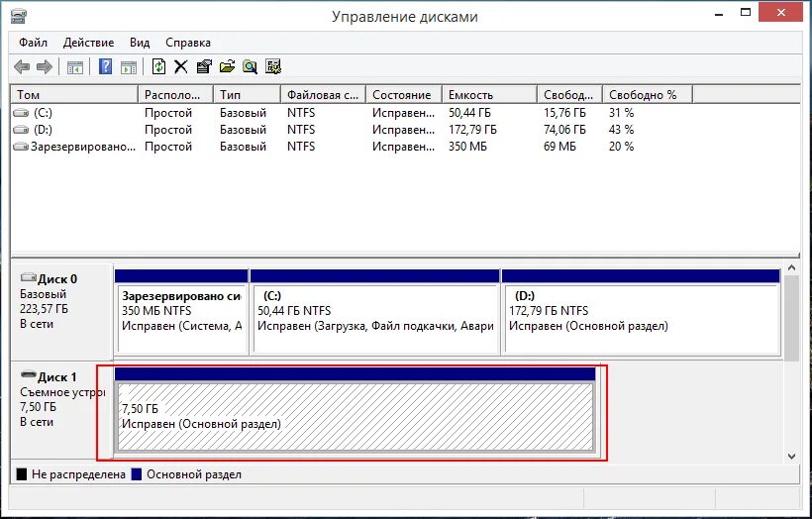812x519 pixels.
Task: Click drive icon of Зарезервировано row
Action: click(21, 147)
